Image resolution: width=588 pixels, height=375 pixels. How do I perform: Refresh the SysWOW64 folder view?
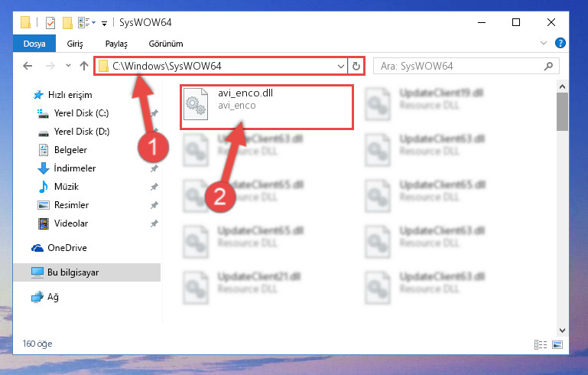point(356,67)
